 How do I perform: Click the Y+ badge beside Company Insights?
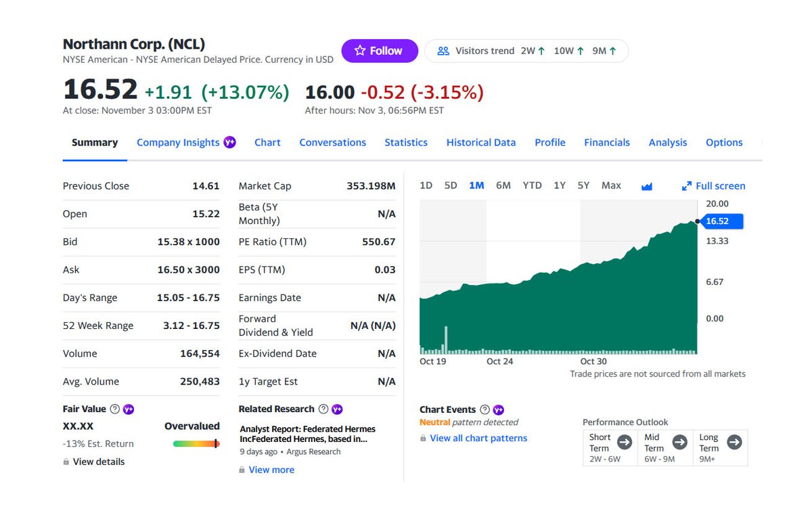[229, 142]
